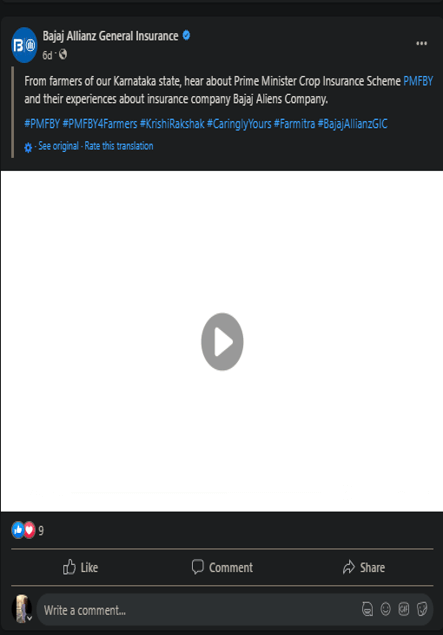Image resolution: width=443 pixels, height=635 pixels.
Task: Click the Write a comment field
Action: coord(198,610)
